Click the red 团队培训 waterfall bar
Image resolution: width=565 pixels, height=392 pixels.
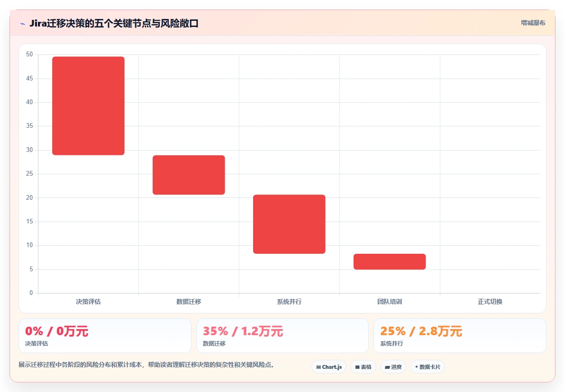pyautogui.click(x=390, y=262)
